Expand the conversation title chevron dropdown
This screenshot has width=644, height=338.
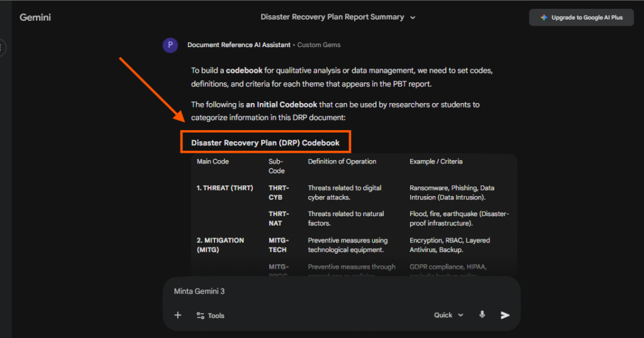click(x=413, y=18)
